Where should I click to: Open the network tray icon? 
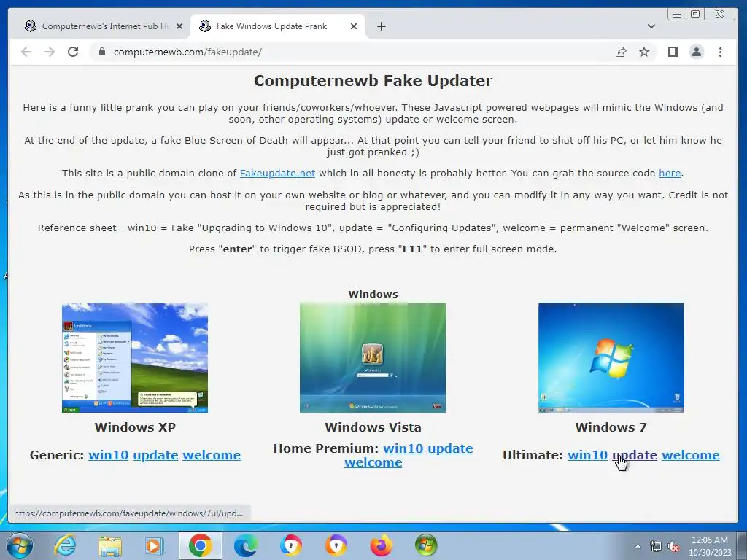click(x=656, y=546)
